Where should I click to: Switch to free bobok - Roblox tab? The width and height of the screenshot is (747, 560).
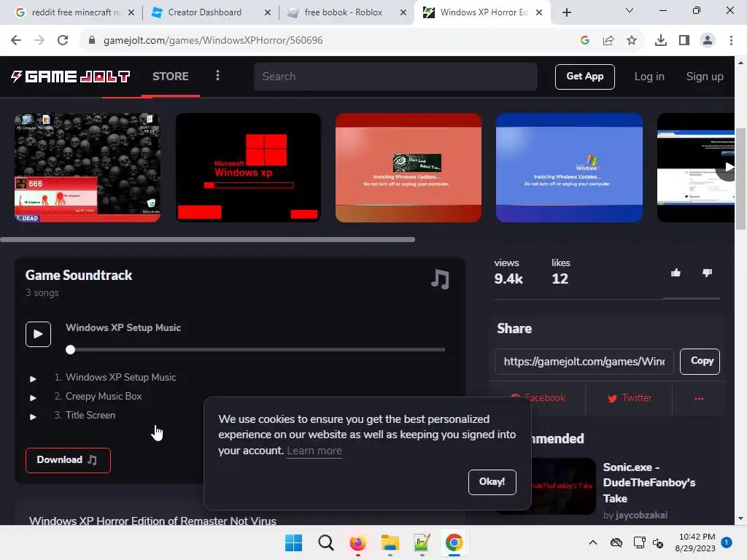[x=343, y=12]
